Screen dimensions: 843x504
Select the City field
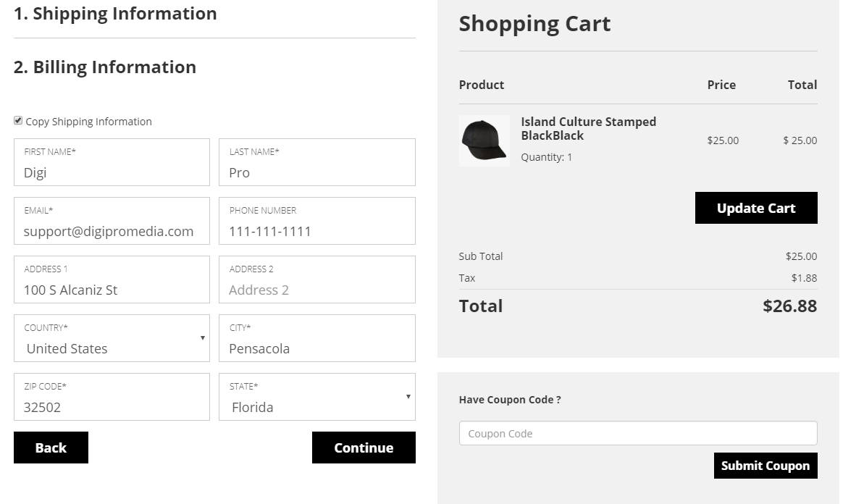317,348
